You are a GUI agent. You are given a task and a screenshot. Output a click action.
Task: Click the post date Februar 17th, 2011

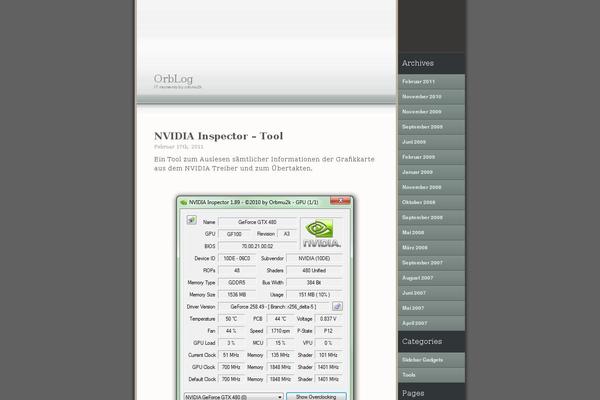[179, 147]
